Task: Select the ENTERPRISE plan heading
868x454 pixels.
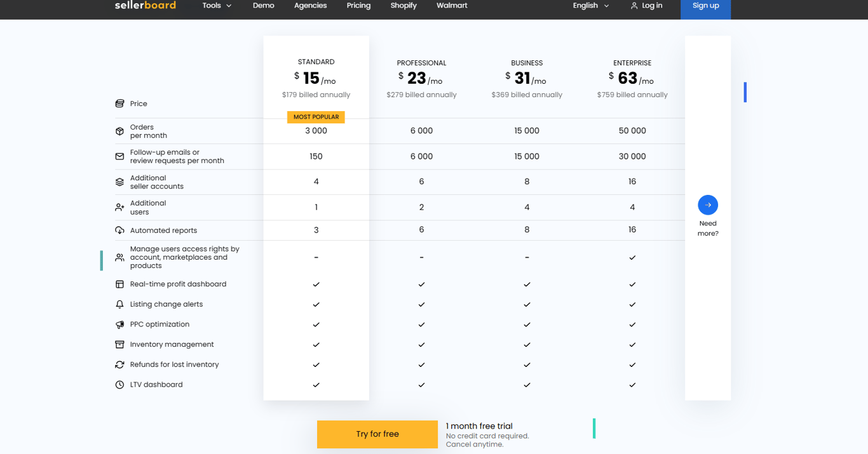Action: 632,63
